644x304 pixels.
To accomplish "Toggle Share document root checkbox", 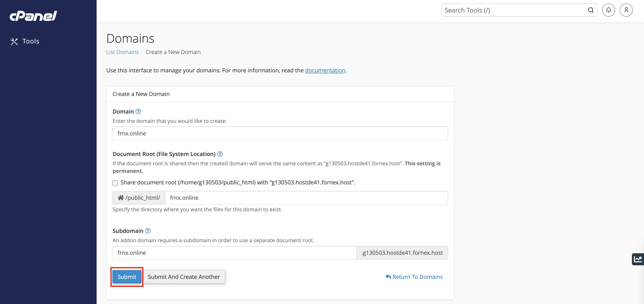I will (115, 183).
